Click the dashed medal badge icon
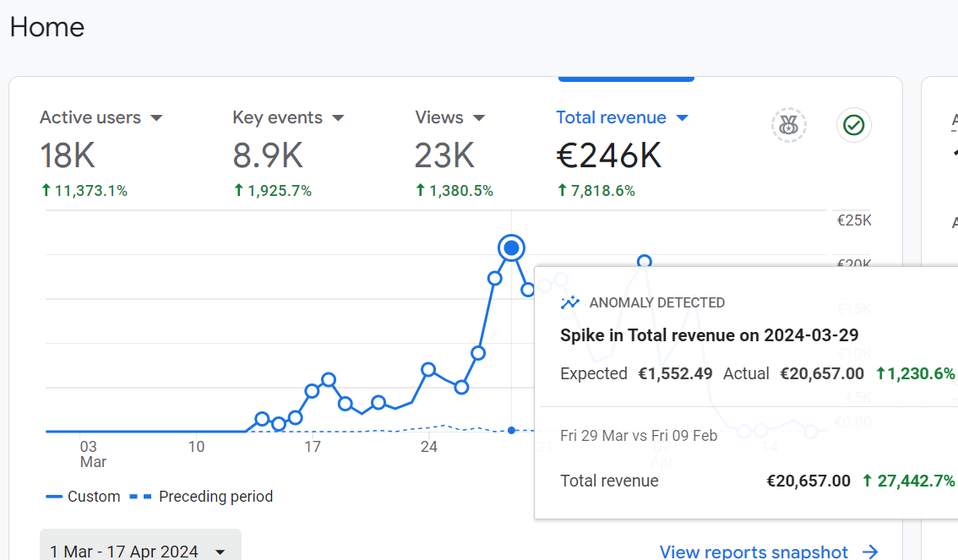This screenshot has width=958, height=560. (788, 126)
